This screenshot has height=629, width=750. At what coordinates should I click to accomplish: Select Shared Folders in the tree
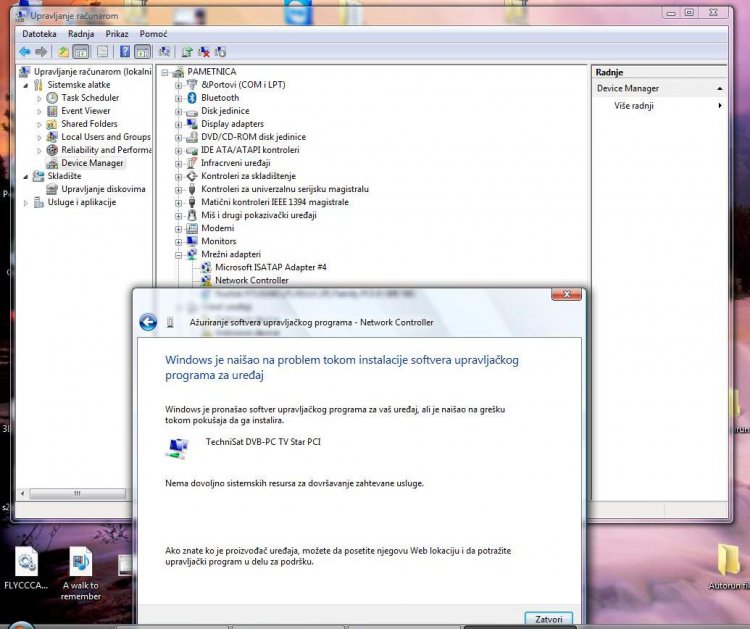pos(89,123)
